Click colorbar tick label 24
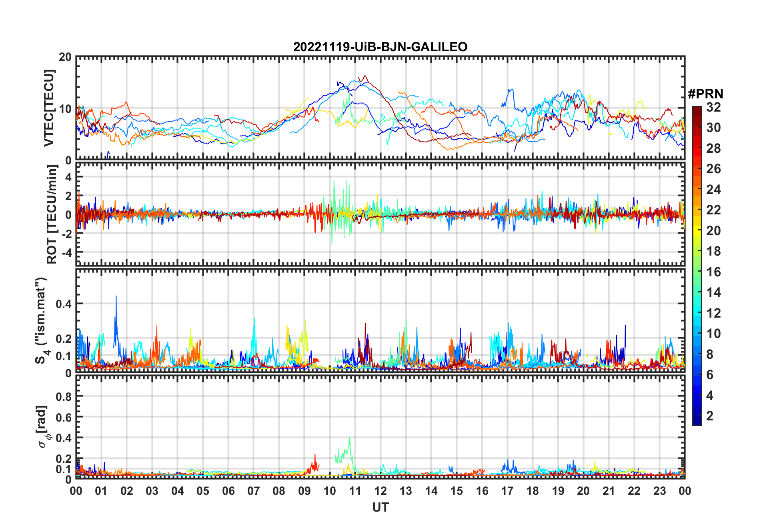The height and width of the screenshot is (532, 761). [713, 190]
